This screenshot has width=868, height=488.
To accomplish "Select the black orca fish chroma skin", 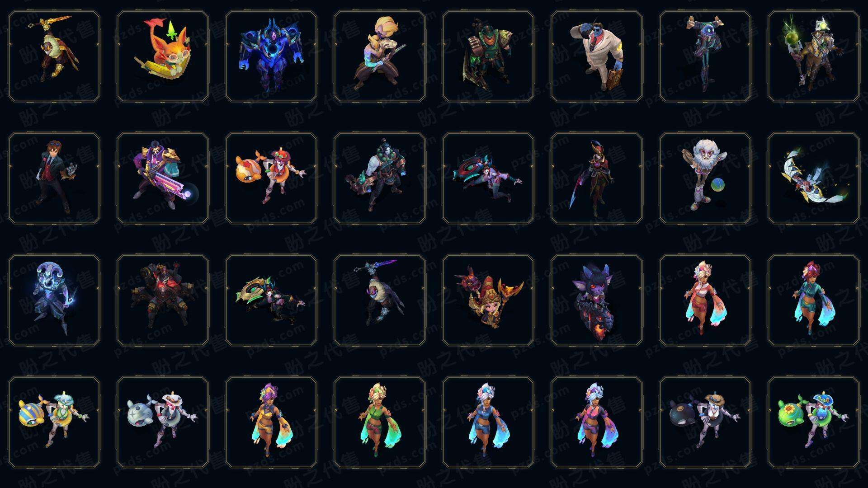I will [x=705, y=422].
